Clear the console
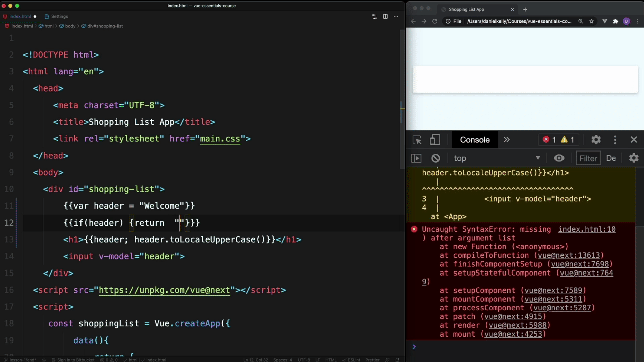 436,158
